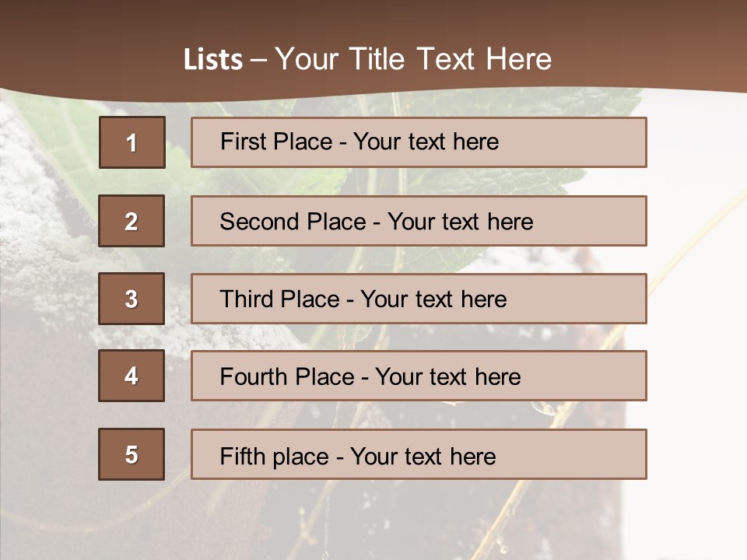Click the number 3 square
Image resolution: width=747 pixels, height=560 pixels.
tap(132, 299)
